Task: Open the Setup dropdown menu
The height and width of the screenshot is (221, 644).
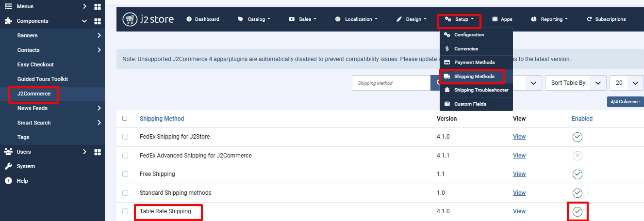Action: tap(459, 19)
